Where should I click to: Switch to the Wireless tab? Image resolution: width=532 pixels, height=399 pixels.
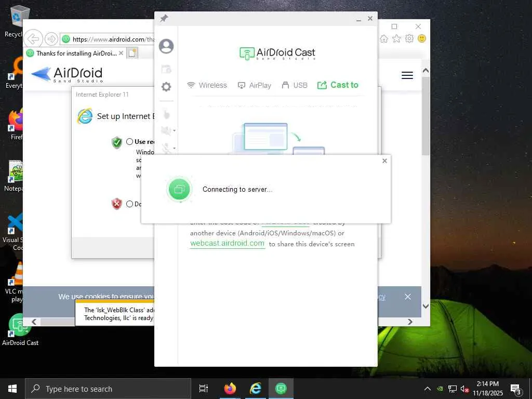click(207, 85)
